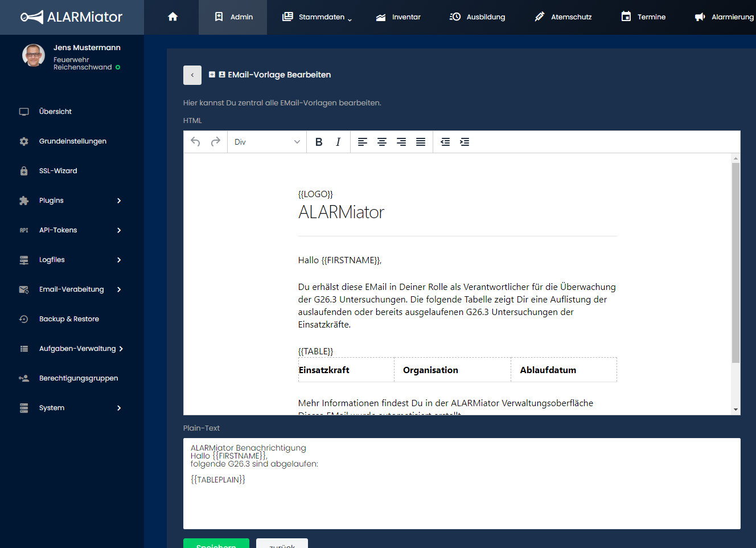Click Jens Mustermann profile avatar
The image size is (756, 548).
point(34,55)
